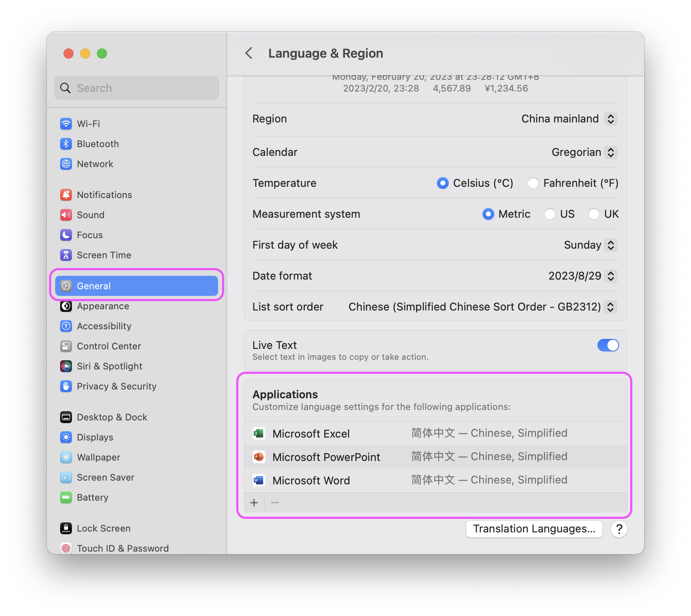This screenshot has height=616, width=691.
Task: Click the search field in the sidebar
Action: [136, 88]
